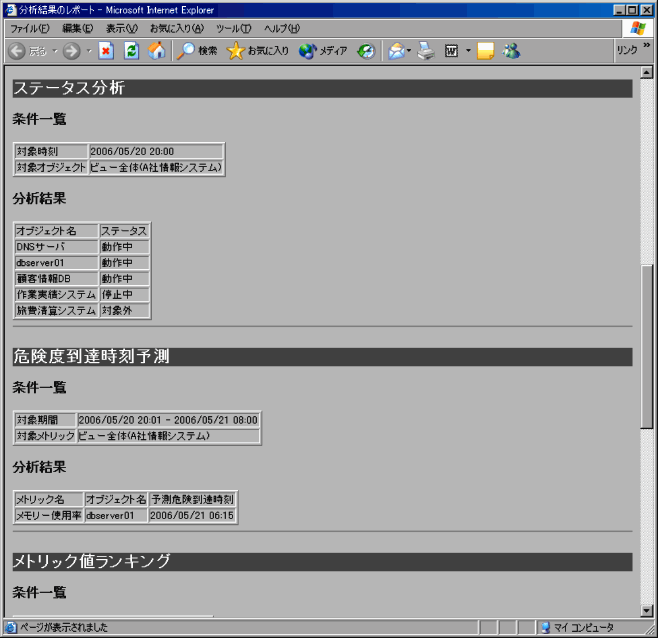Print the page with the printer icon
This screenshot has width=658, height=638.
click(x=426, y=51)
